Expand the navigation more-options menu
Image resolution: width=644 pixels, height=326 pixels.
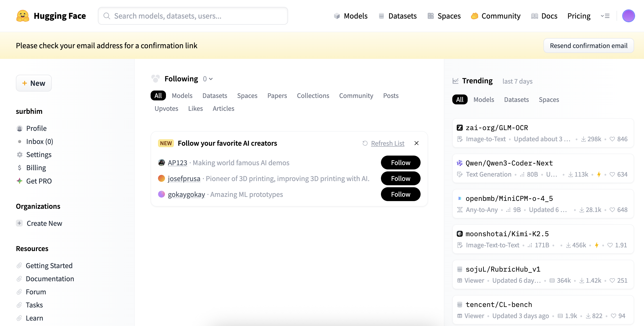click(x=605, y=16)
